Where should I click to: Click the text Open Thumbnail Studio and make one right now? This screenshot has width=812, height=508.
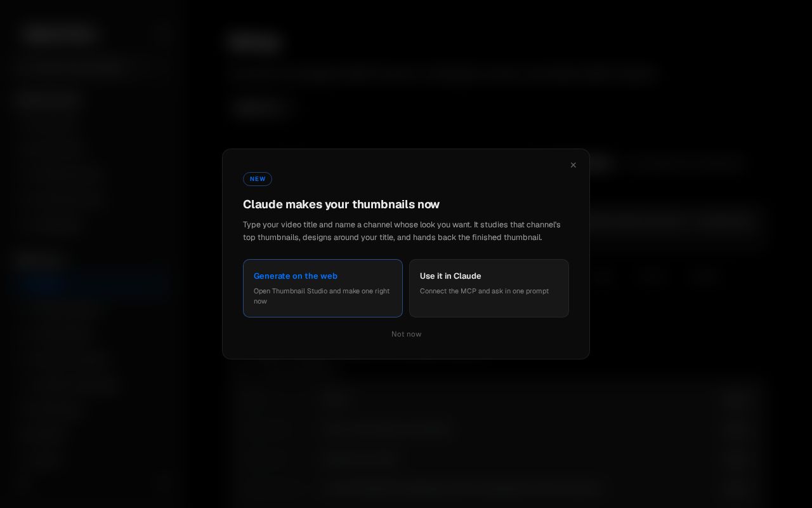coord(322,296)
